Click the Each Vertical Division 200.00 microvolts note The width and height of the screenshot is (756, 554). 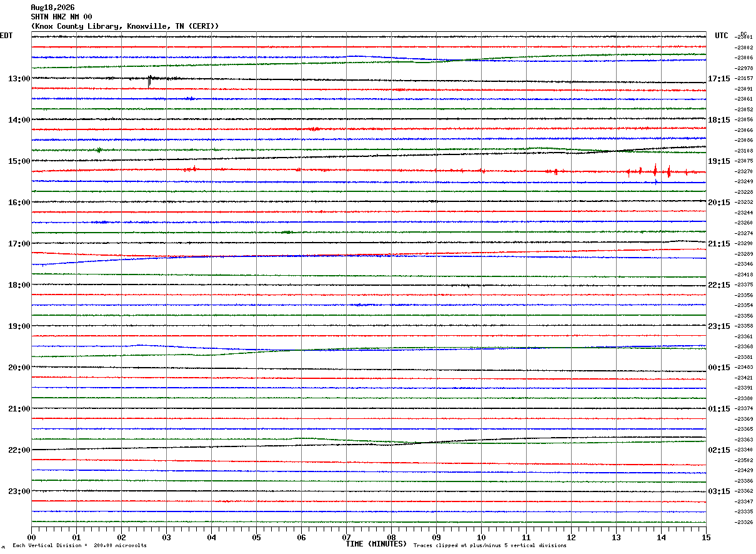79,546
